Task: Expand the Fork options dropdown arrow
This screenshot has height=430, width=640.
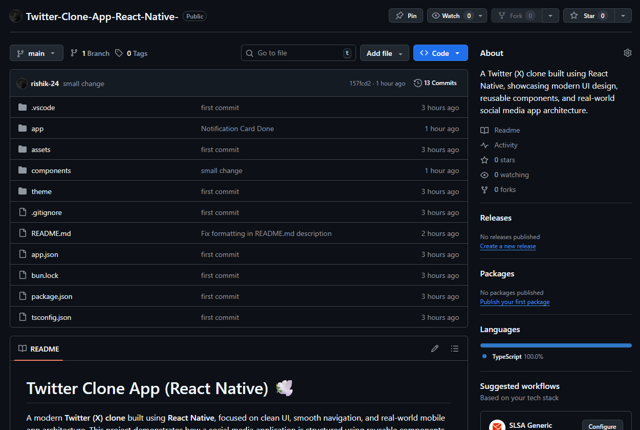Action: pyautogui.click(x=550, y=16)
